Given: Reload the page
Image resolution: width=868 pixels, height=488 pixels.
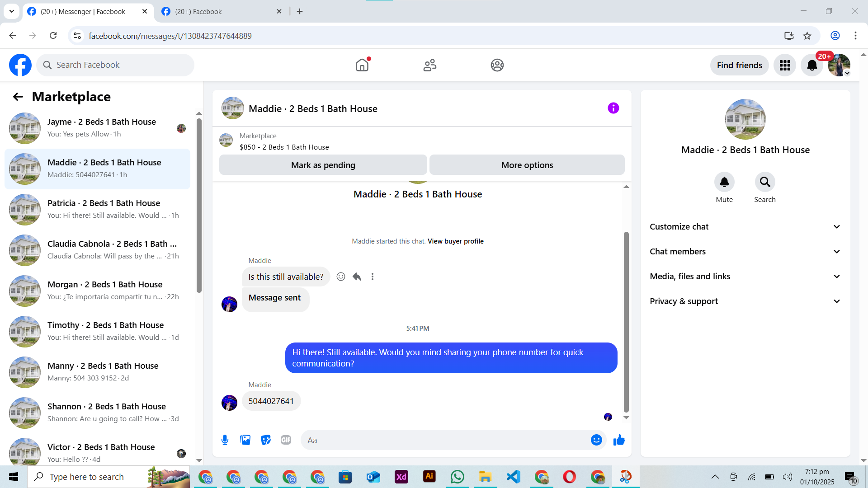Looking at the screenshot, I should tap(53, 36).
